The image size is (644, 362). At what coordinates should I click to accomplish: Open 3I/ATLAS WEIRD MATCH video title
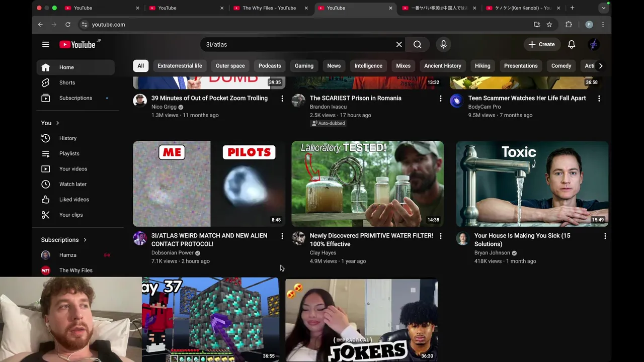point(209,240)
